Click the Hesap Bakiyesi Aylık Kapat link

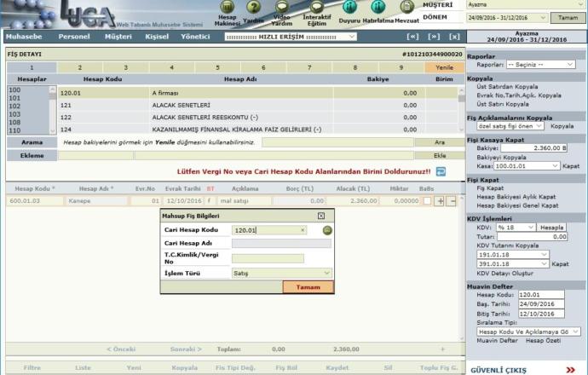(x=516, y=197)
